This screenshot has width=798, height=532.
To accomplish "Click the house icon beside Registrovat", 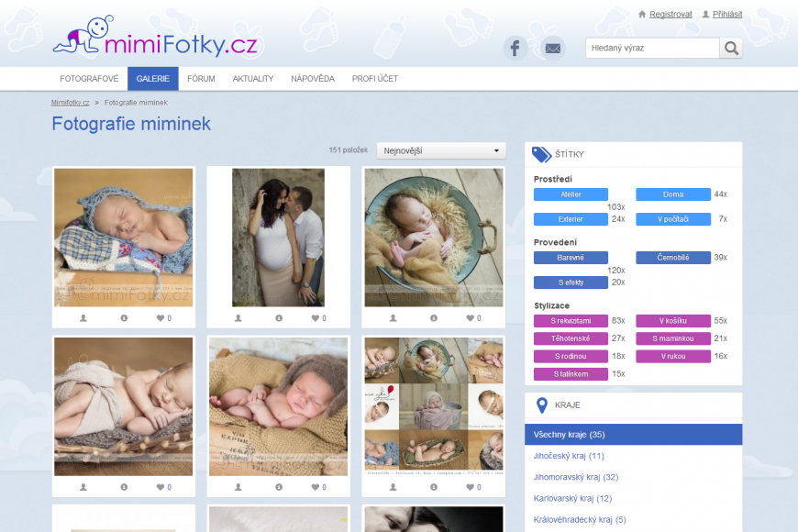I will [x=642, y=15].
